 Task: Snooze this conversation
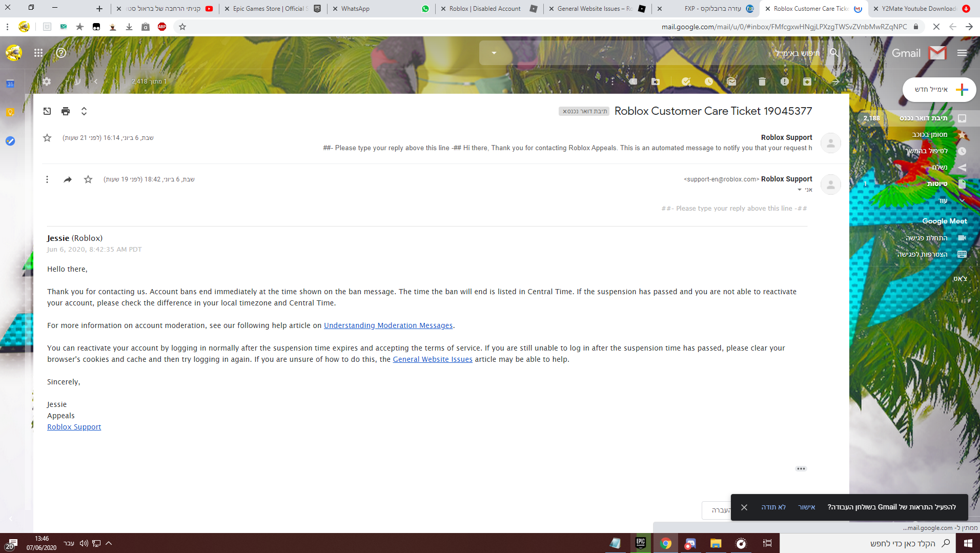[709, 81]
